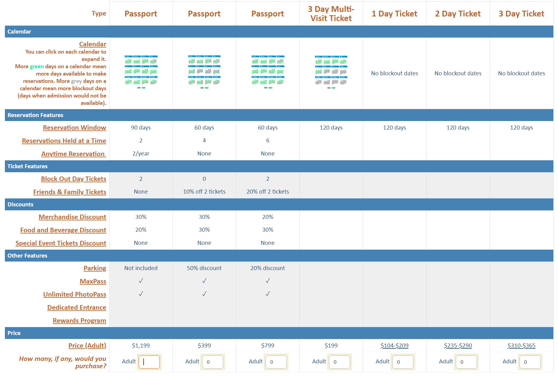Click the $1,199 price cell
The height and width of the screenshot is (392, 558).
click(x=141, y=346)
